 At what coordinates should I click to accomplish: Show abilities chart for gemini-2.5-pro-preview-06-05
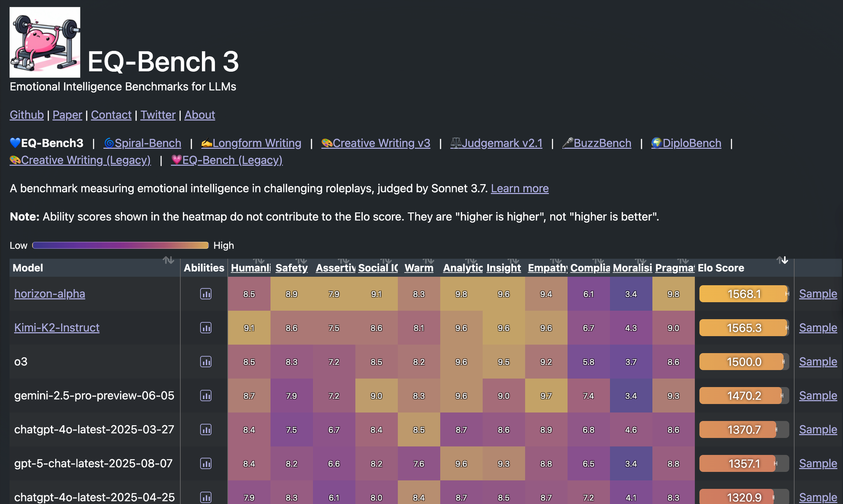click(206, 396)
